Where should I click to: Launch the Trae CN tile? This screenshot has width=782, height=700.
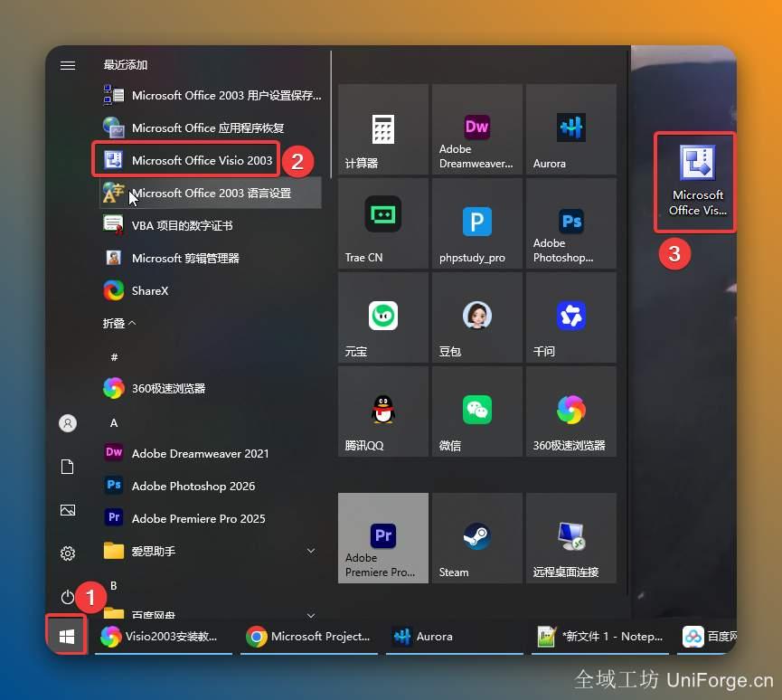[x=383, y=223]
